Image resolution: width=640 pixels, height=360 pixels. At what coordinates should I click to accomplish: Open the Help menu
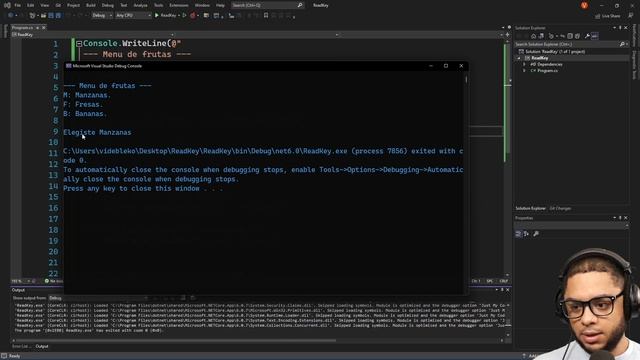[220, 5]
